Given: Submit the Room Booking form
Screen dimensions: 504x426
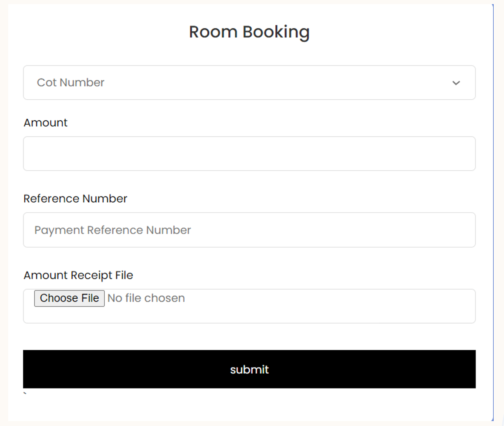Looking at the screenshot, I should pos(249,370).
